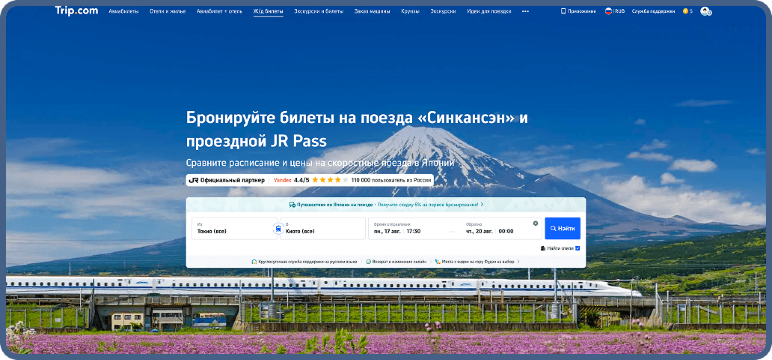Select the return date чт., 20 авг.
This screenshot has height=360, width=772.
480,231
